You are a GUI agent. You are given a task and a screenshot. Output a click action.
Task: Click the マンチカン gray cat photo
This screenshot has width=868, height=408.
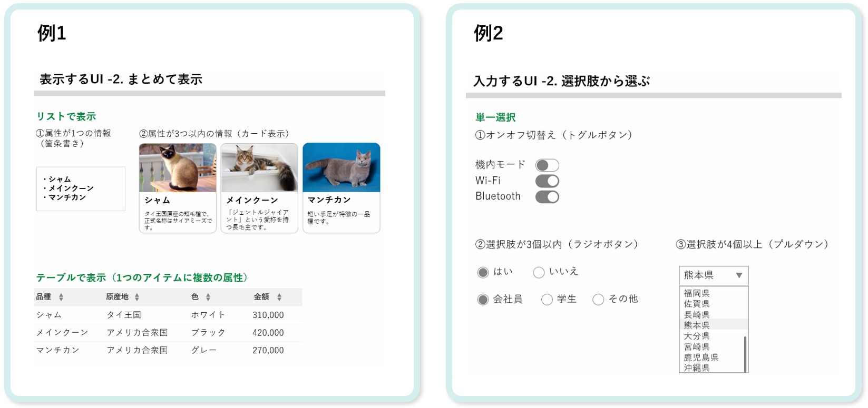pos(342,167)
